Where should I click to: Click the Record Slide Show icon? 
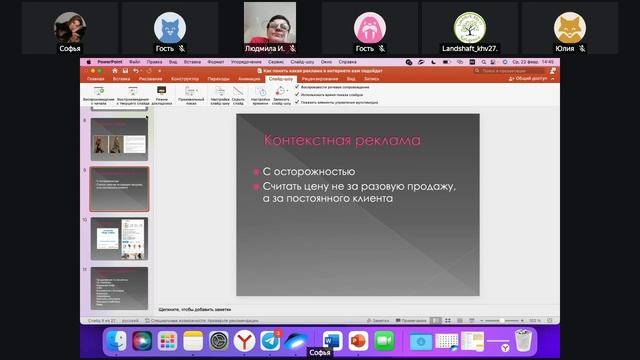280,91
